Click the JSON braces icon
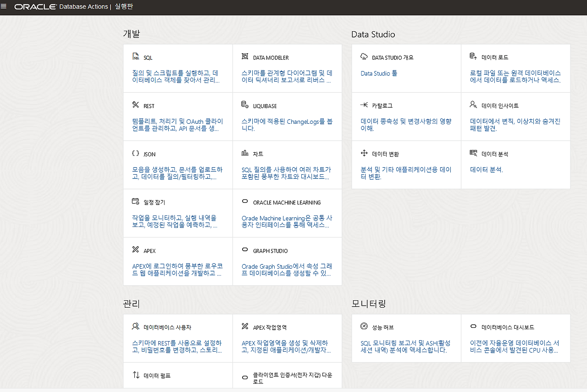The width and height of the screenshot is (587, 392). pos(135,154)
